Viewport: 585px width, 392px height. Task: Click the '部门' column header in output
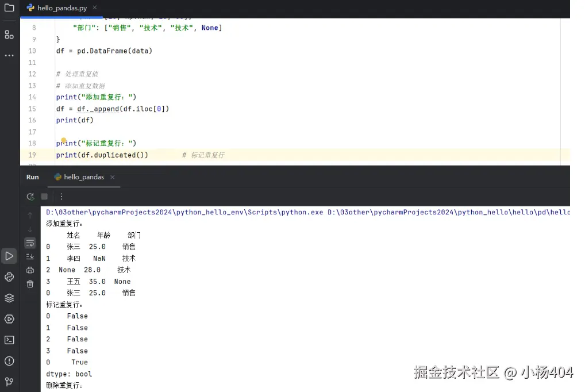134,235
